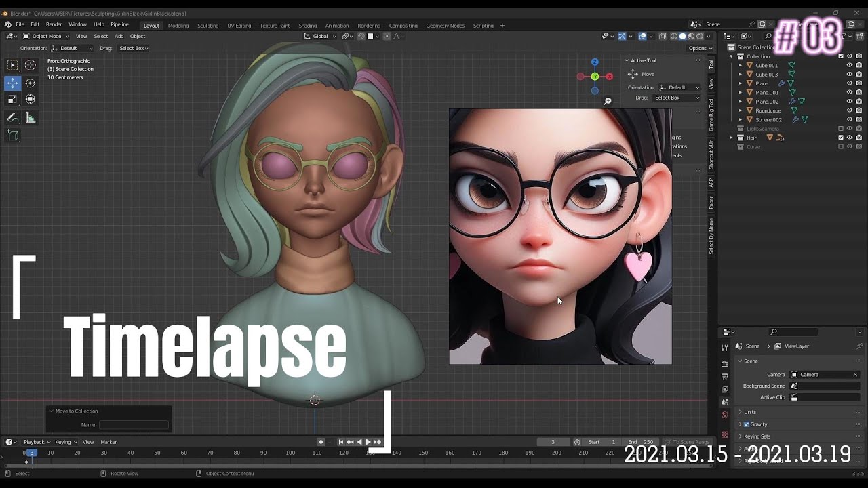Open the View Layer properties tab icon
The image size is (868, 488).
click(x=725, y=390)
